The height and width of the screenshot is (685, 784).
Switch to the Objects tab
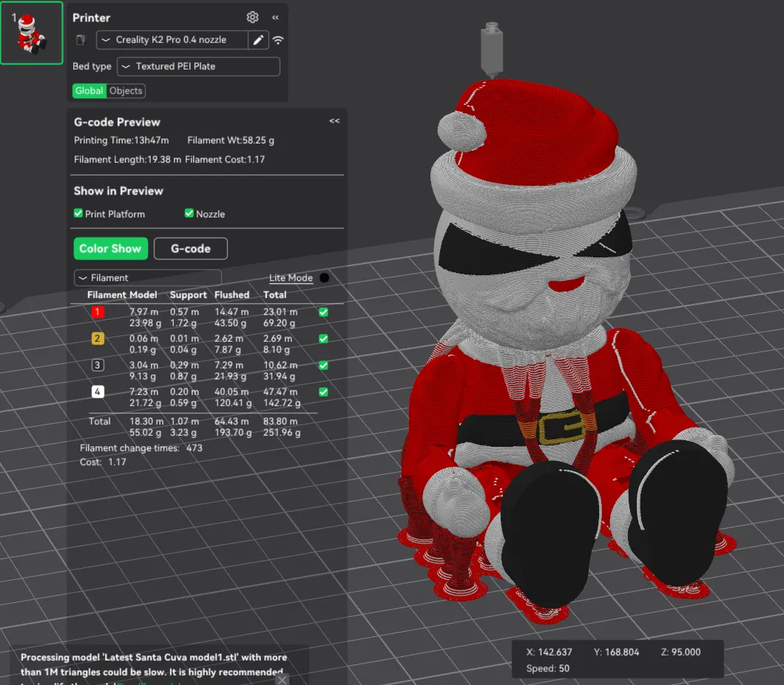126,91
